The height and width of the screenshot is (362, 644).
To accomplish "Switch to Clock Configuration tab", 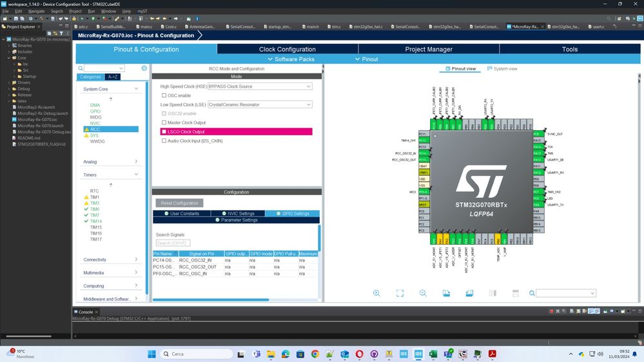I will 287,49.
